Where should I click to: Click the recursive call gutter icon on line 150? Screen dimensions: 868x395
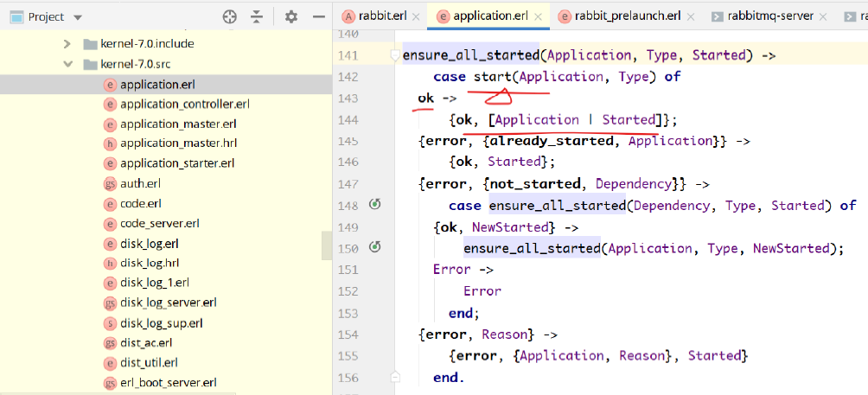pyautogui.click(x=375, y=247)
